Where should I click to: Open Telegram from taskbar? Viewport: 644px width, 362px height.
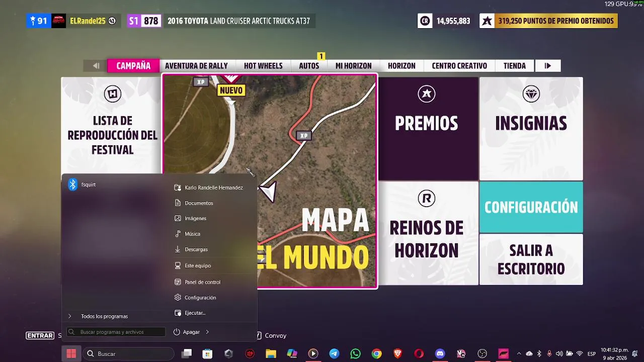(334, 354)
